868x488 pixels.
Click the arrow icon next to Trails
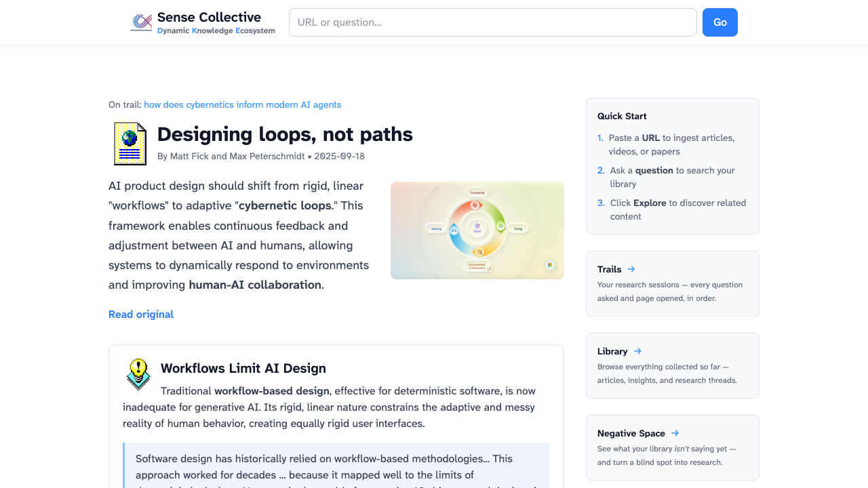(x=631, y=269)
